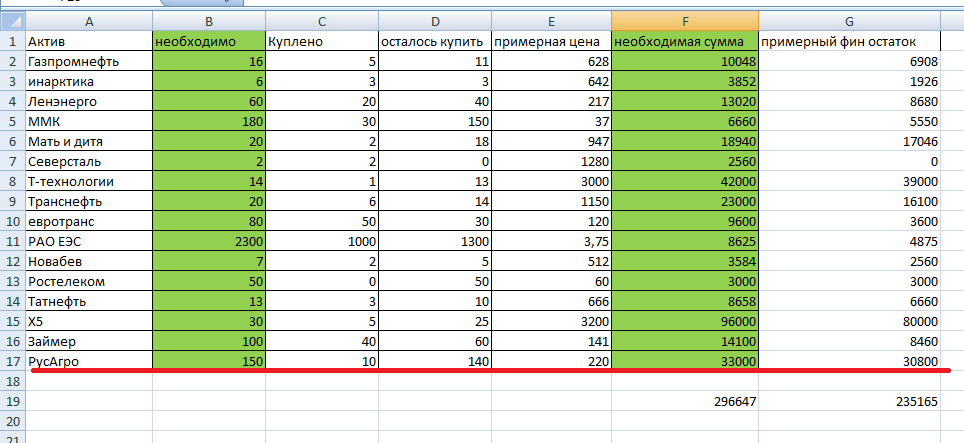Select the cell with value 1300

click(x=435, y=241)
